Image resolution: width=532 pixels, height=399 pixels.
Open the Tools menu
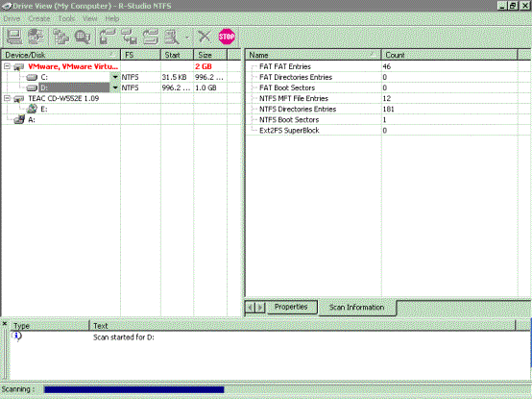[66, 18]
